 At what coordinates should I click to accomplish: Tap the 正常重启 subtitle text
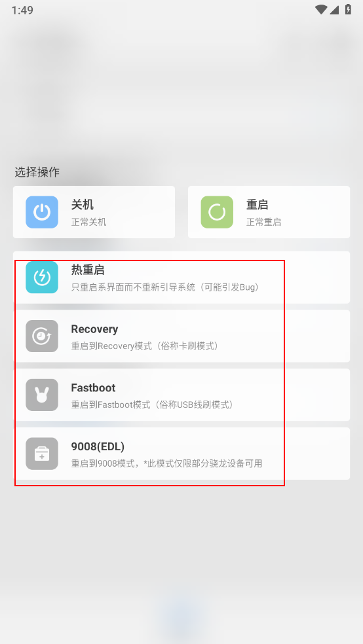[264, 223]
